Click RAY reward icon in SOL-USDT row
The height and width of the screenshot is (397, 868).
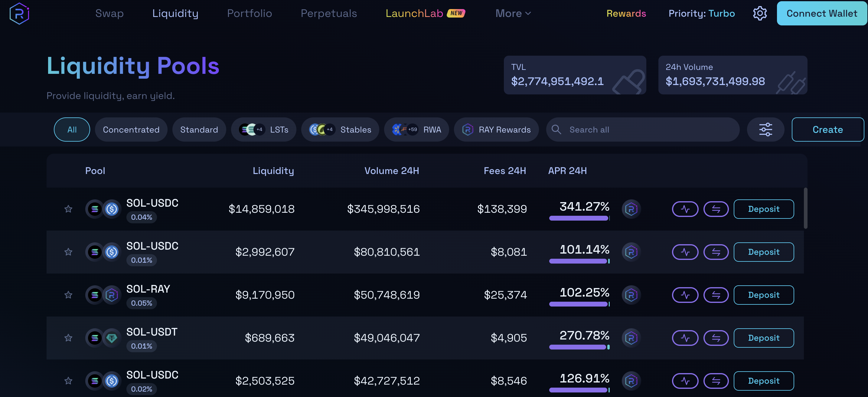coord(631,338)
